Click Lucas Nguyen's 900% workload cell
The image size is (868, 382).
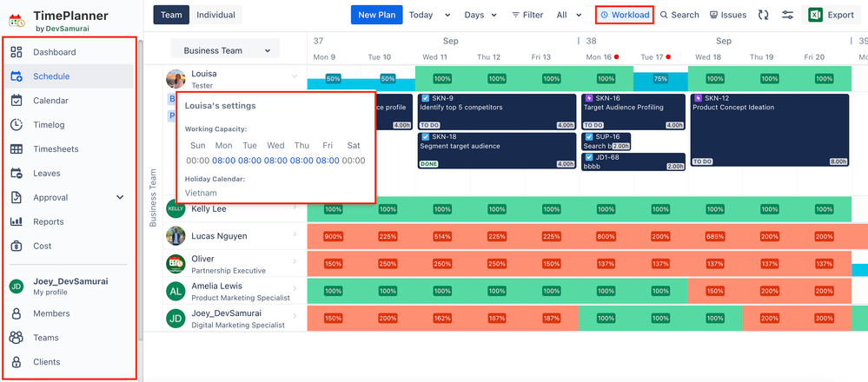(x=333, y=237)
